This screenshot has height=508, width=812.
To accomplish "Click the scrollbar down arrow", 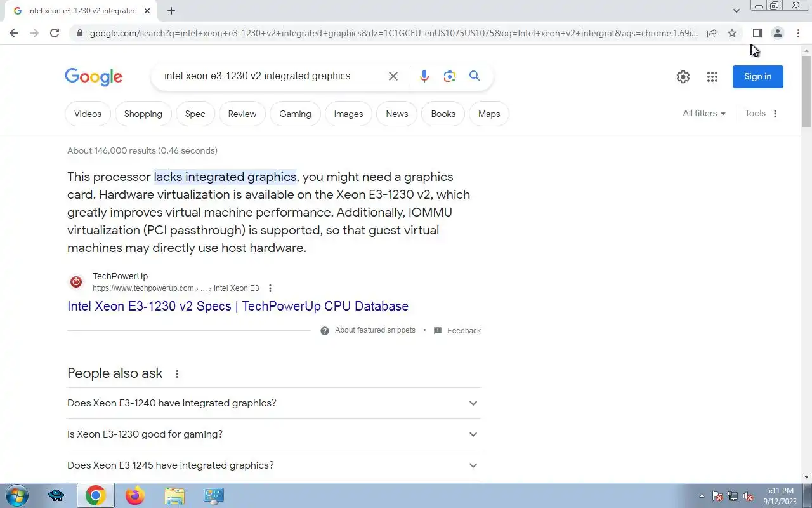I will (806, 477).
